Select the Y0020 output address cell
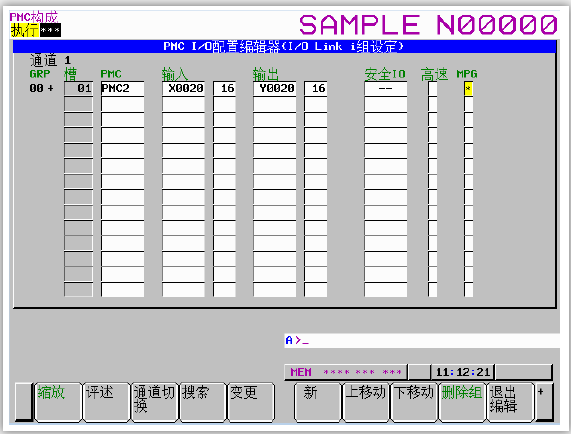This screenshot has height=434, width=571. click(x=274, y=88)
